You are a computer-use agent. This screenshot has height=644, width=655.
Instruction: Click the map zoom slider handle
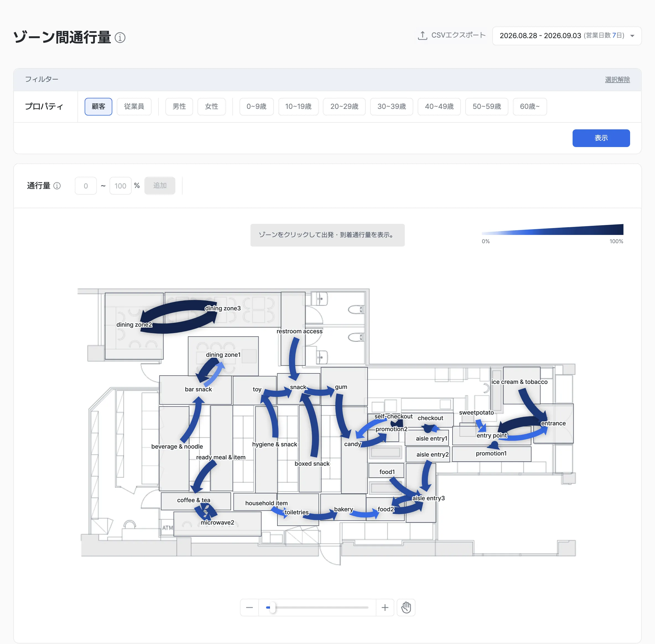[272, 608]
